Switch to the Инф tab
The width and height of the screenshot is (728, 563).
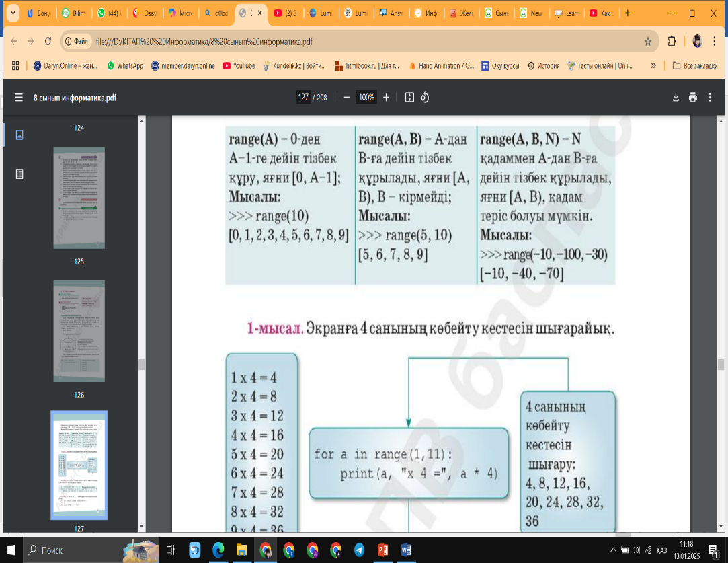(427, 13)
